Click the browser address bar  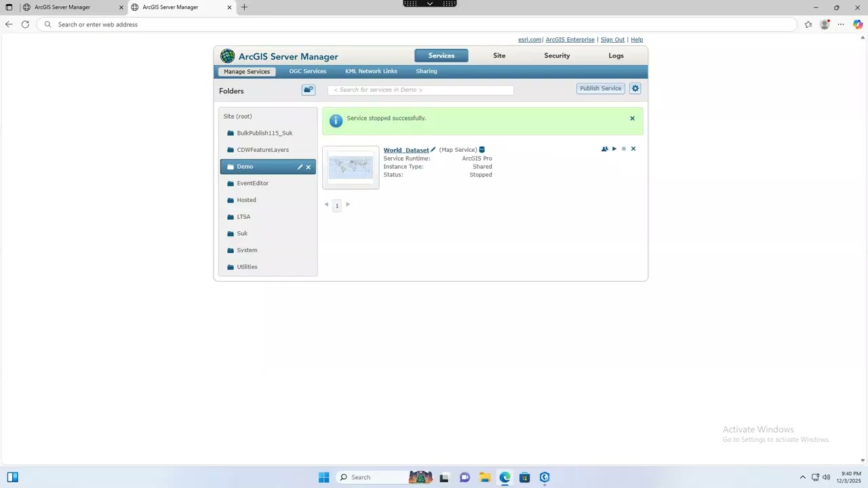tap(417, 24)
